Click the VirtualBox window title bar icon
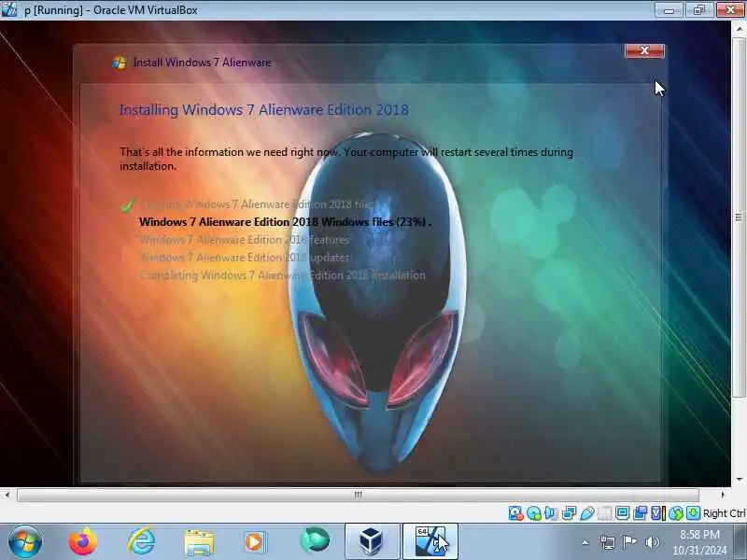The width and height of the screenshot is (747, 560). tap(8, 9)
